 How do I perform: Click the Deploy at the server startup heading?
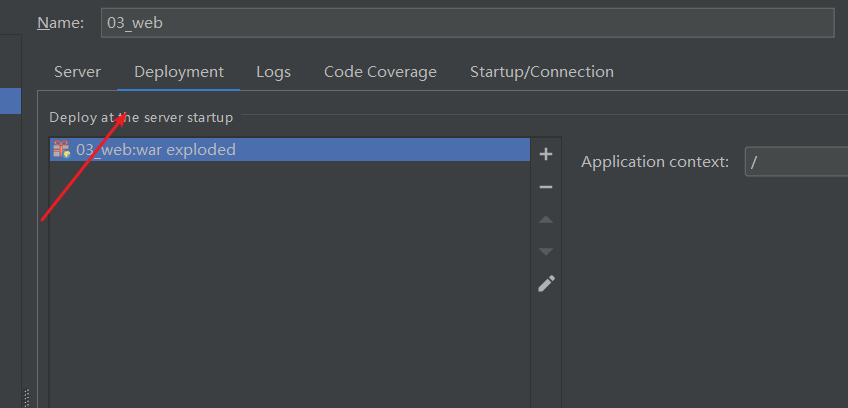click(141, 117)
